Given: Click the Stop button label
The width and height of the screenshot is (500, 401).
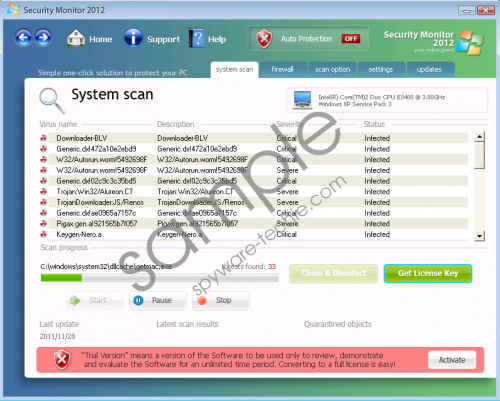Looking at the screenshot, I should pos(223,300).
